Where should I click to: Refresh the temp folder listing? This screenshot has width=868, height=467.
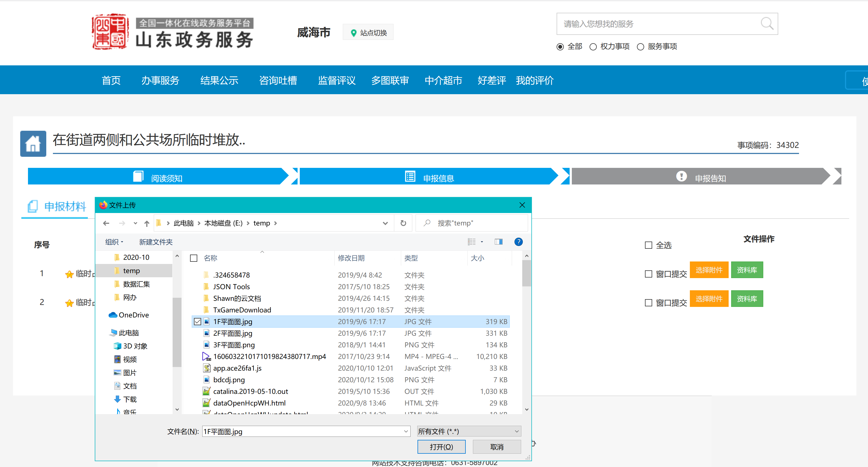click(403, 223)
